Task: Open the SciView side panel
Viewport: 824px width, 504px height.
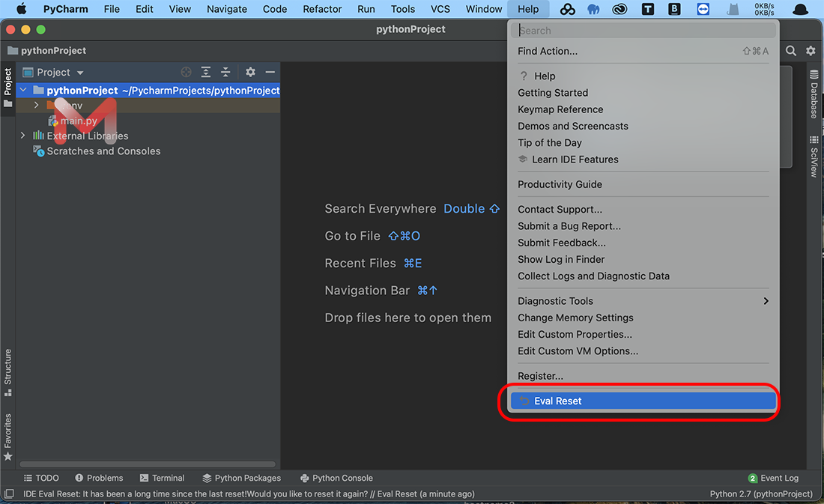Action: point(814,156)
